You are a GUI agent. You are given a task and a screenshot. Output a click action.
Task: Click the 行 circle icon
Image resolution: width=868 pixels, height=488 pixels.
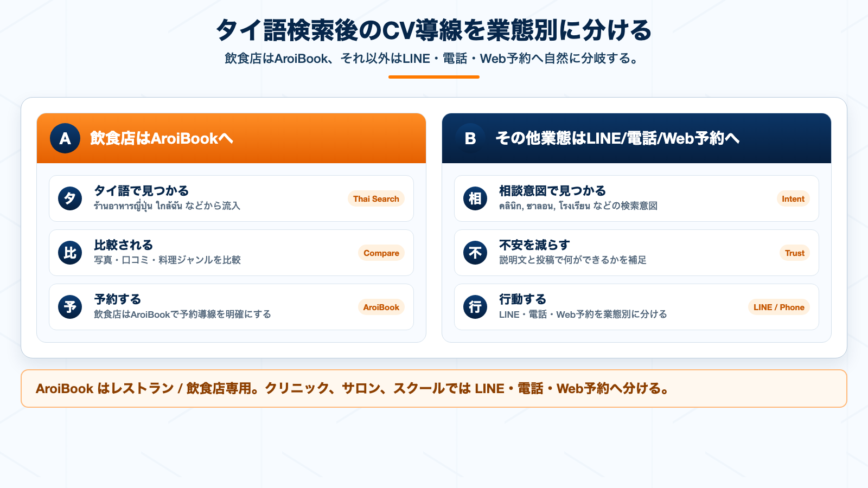[x=475, y=307]
